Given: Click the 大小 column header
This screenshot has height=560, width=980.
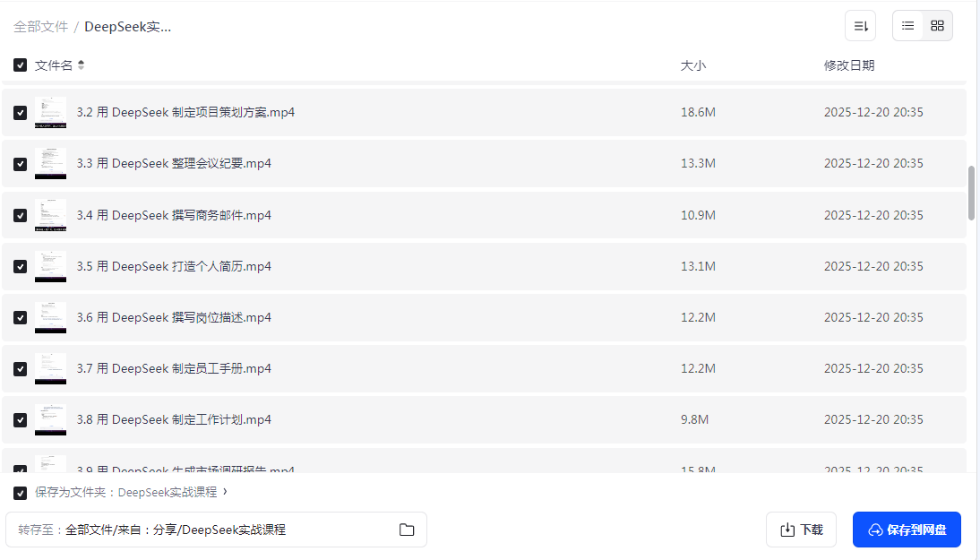Looking at the screenshot, I should (693, 65).
